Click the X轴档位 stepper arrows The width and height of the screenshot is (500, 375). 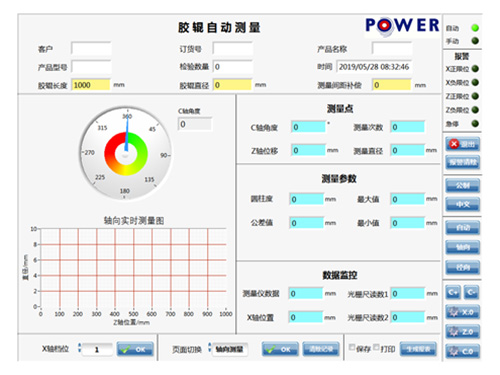(x=79, y=348)
